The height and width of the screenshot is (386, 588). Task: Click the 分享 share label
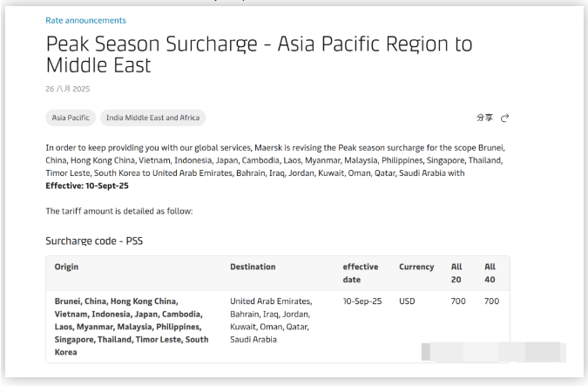[484, 118]
